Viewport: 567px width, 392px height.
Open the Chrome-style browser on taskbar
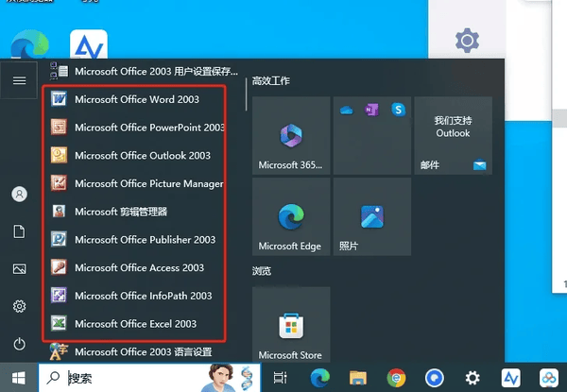click(x=396, y=378)
